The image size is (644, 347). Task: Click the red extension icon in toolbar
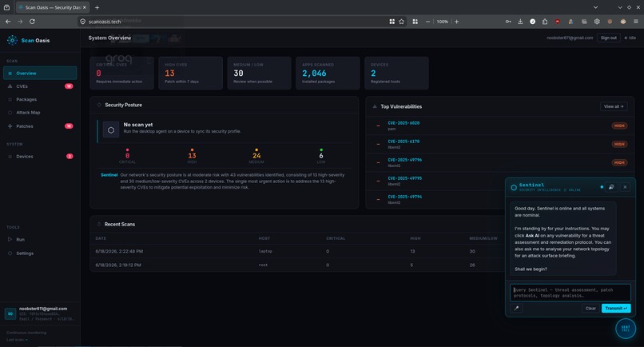tap(558, 22)
